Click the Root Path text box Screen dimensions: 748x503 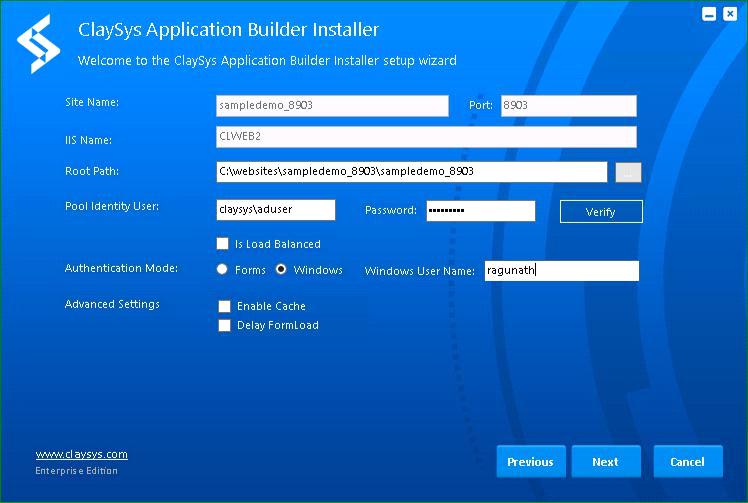(x=412, y=172)
